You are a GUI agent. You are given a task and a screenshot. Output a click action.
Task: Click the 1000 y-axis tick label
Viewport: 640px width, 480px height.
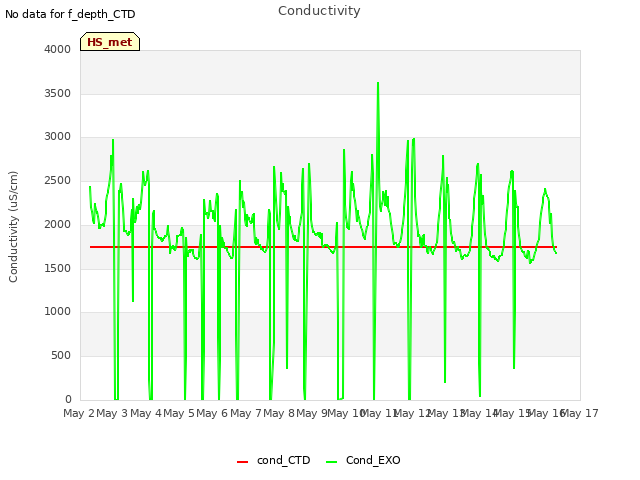(x=58, y=312)
